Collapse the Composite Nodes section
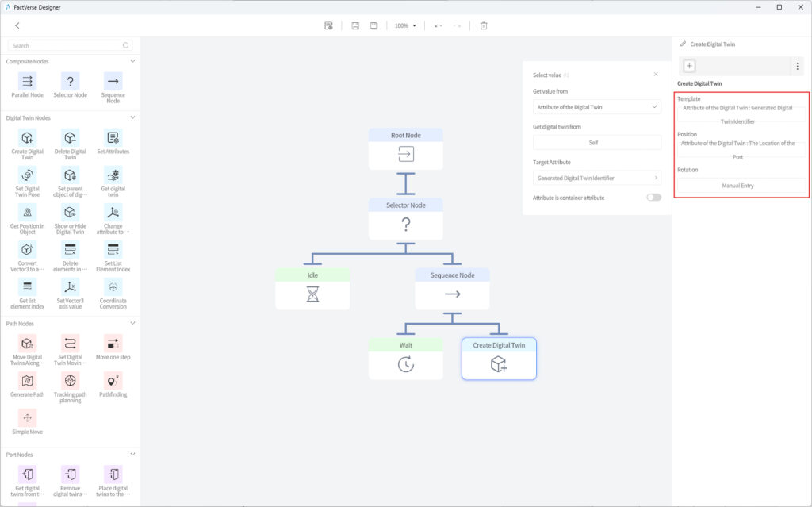The height and width of the screenshot is (507, 812). (x=132, y=61)
